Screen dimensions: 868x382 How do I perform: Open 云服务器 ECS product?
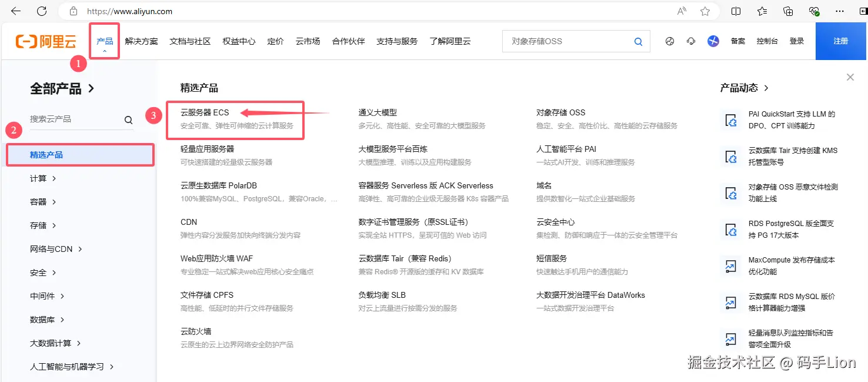click(205, 112)
